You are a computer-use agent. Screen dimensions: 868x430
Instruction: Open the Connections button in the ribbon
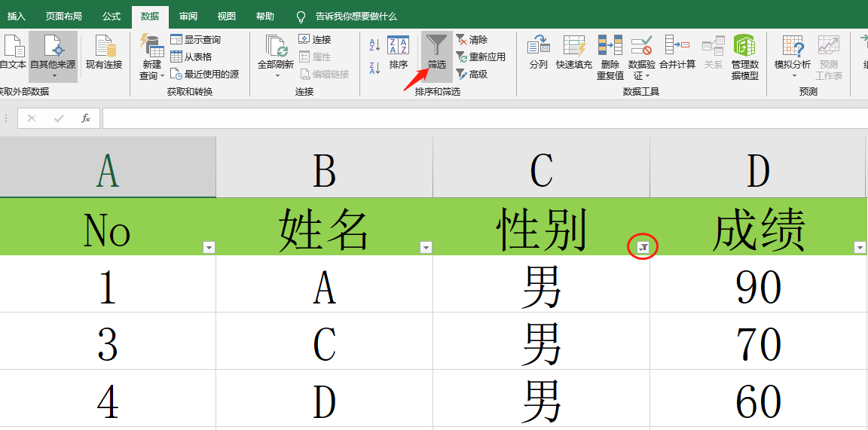point(315,39)
